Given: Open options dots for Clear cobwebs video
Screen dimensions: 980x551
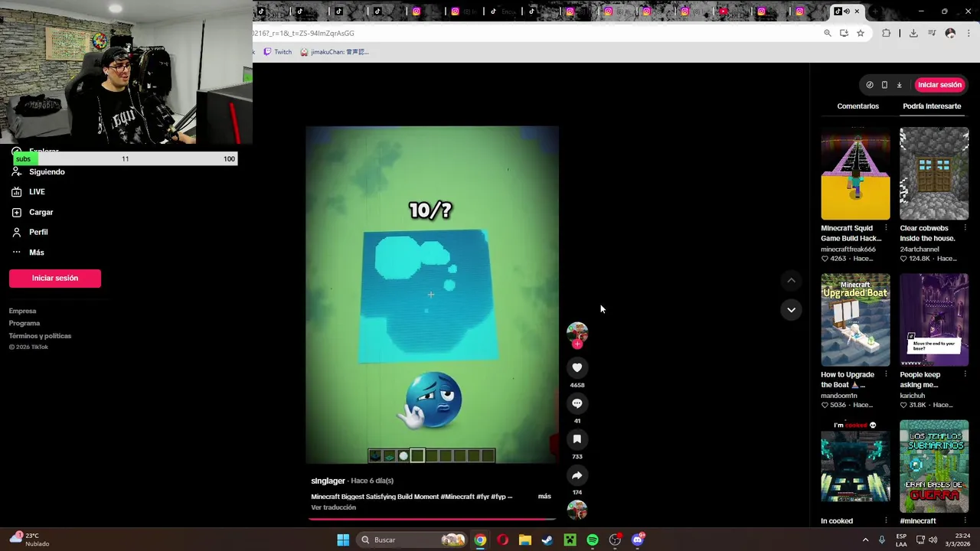Looking at the screenshot, I should point(965,228).
